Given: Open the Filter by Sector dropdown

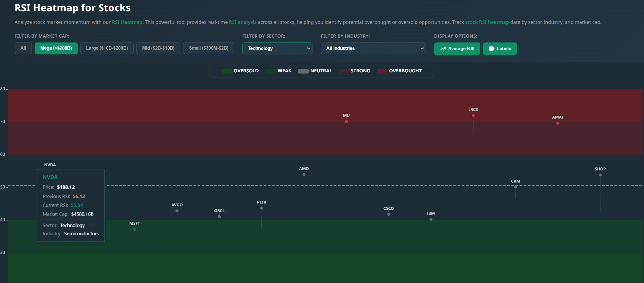Looking at the screenshot, I should [277, 48].
